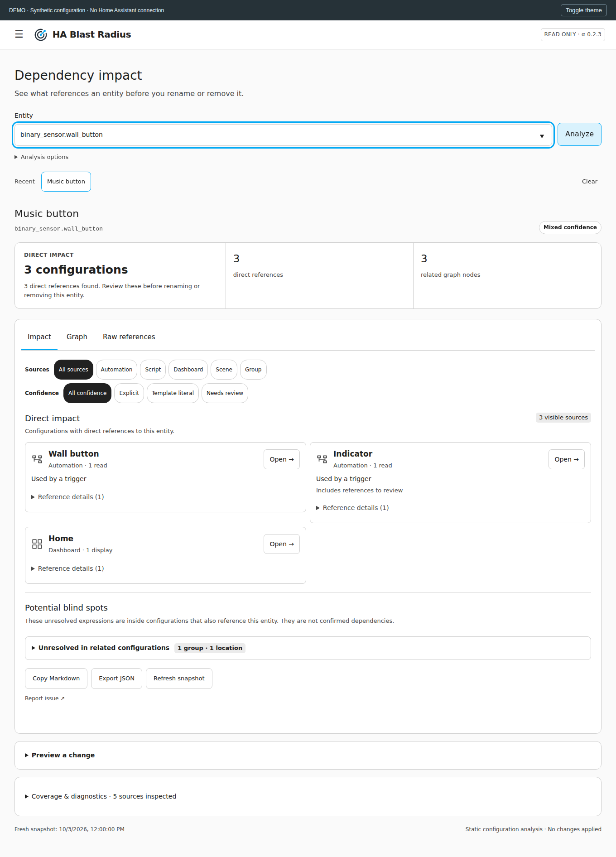The height and width of the screenshot is (857, 616).
Task: Expand Coverage & diagnostics section
Action: click(308, 796)
